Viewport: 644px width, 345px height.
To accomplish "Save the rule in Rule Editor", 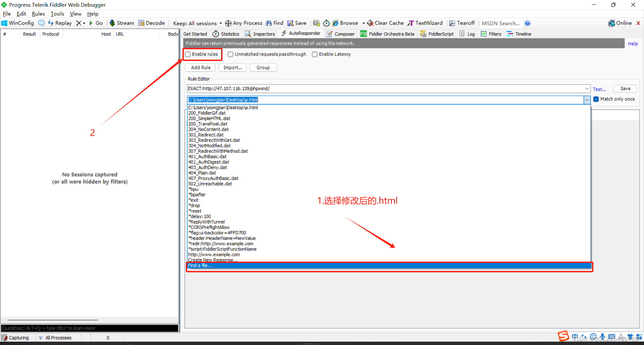I will 625,88.
